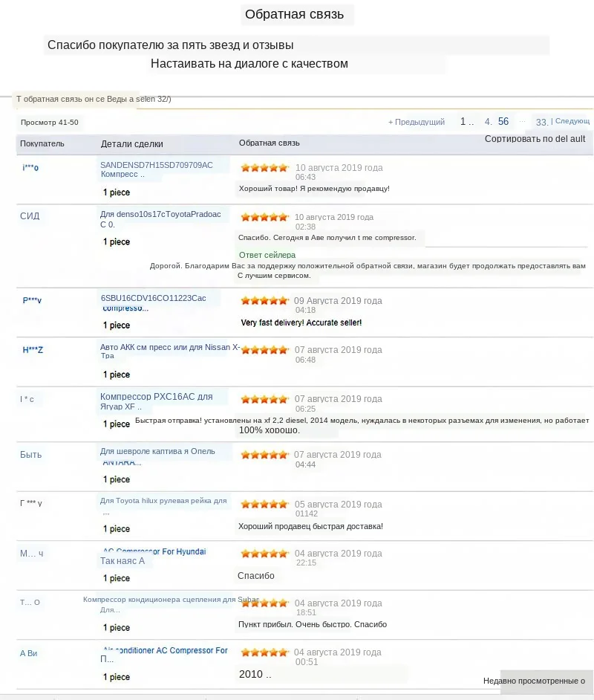
Task: Open the SANDEN SD7H15 compressor product link
Action: pos(156,169)
